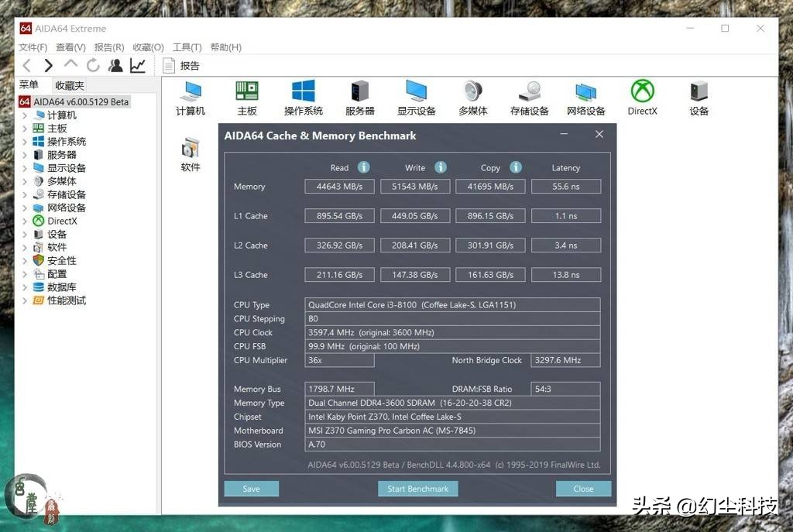Expand the 存储设备 tree node
Screen dimensions: 793x532
coord(25,194)
